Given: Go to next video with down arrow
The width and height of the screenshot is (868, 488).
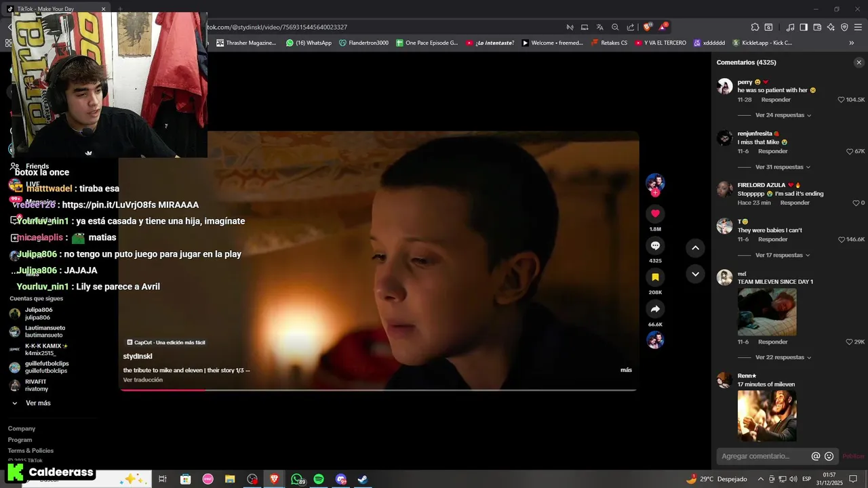Looking at the screenshot, I should [x=695, y=274].
